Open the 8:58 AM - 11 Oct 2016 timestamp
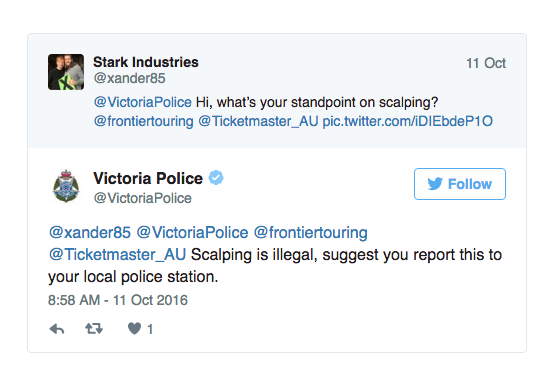 coord(118,300)
